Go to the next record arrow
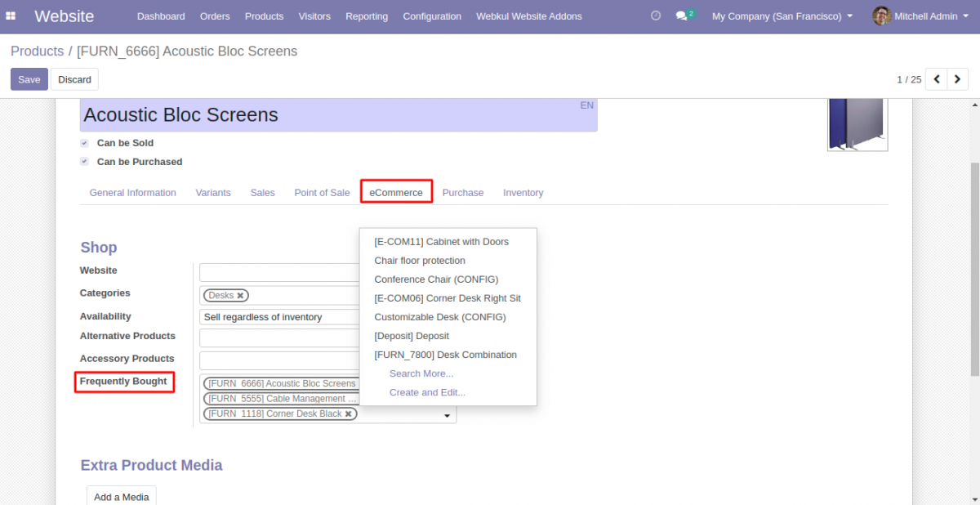Image resolution: width=980 pixels, height=505 pixels. click(958, 79)
